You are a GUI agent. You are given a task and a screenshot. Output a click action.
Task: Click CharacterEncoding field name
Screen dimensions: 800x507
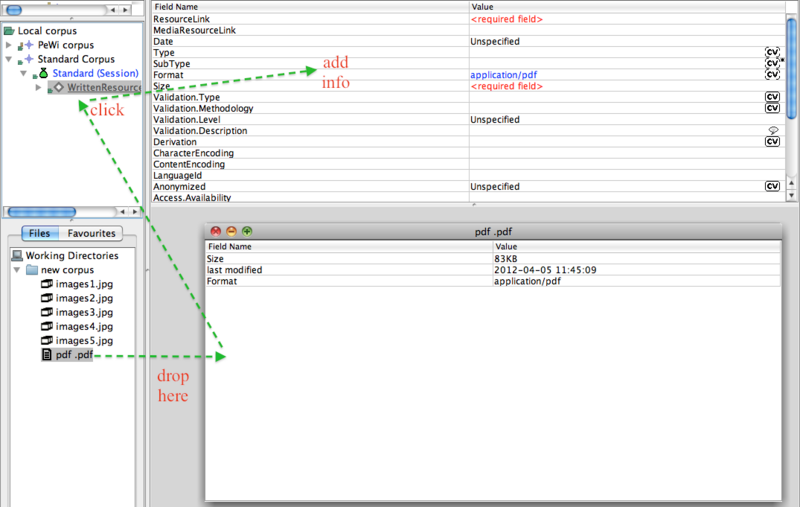pyautogui.click(x=193, y=153)
